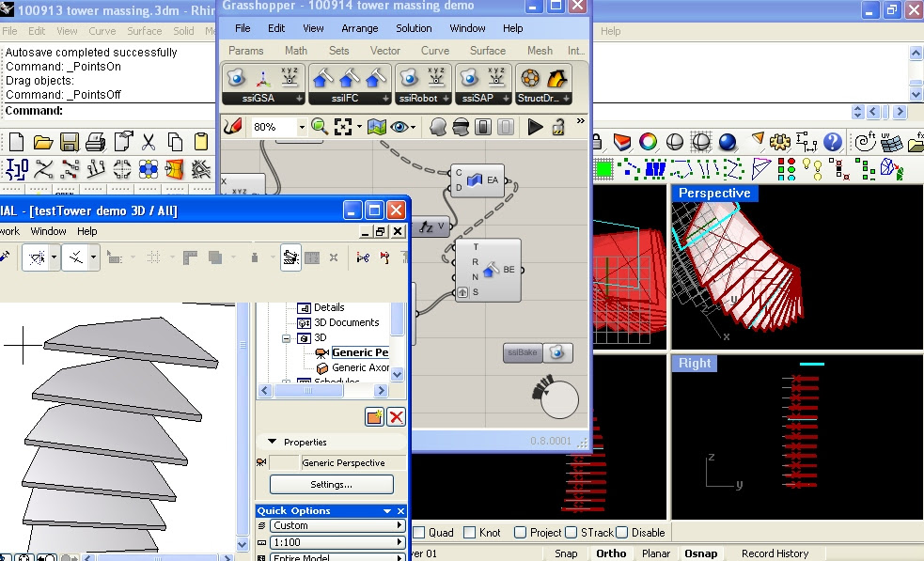Click the new view icon beside red X

375,417
